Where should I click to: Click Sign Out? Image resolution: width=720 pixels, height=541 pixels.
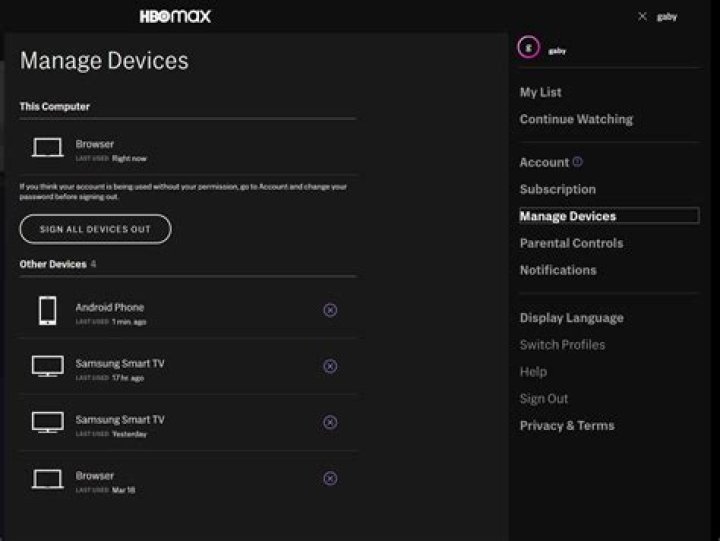coord(544,399)
